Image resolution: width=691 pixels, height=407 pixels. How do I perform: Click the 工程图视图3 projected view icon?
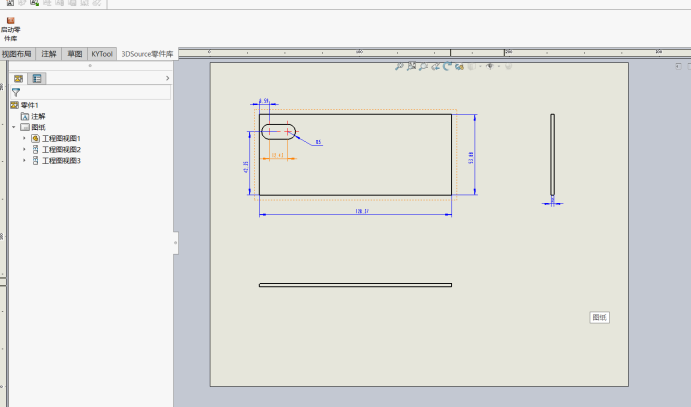[x=36, y=160]
